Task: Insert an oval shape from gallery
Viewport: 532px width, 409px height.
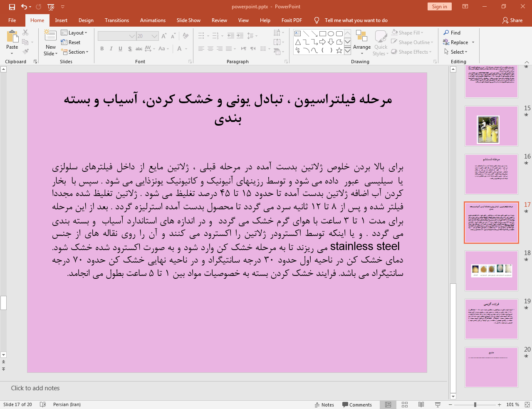Action: coord(331,34)
